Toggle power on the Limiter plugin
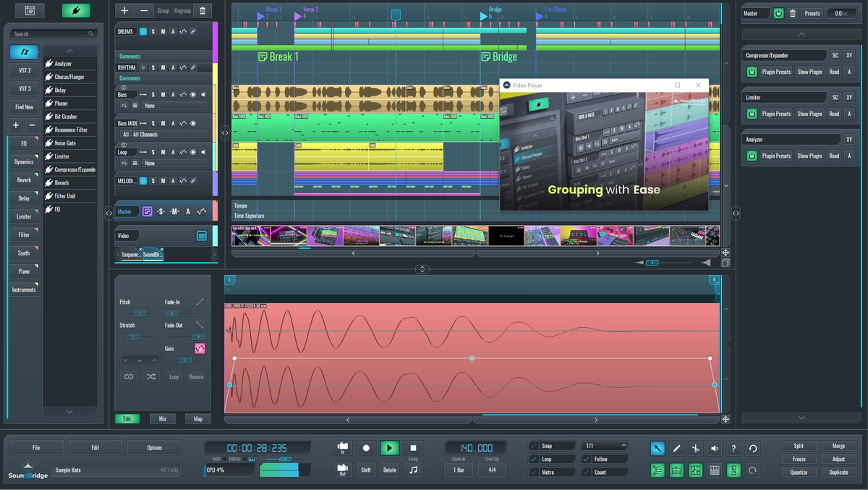The width and height of the screenshot is (868, 490). click(752, 114)
